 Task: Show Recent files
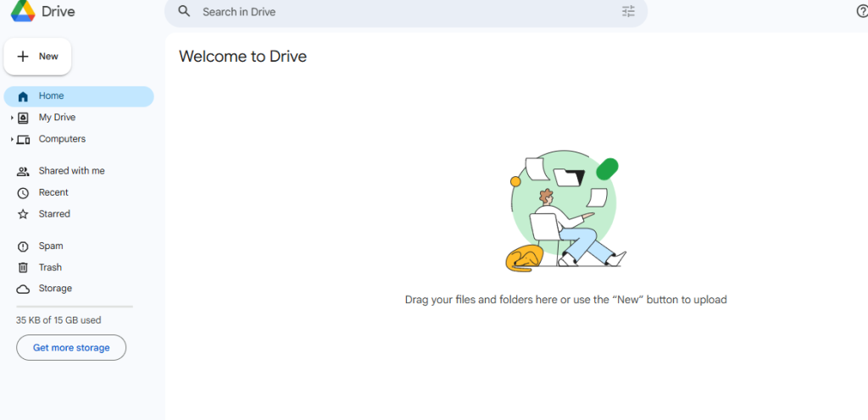pos(79,193)
